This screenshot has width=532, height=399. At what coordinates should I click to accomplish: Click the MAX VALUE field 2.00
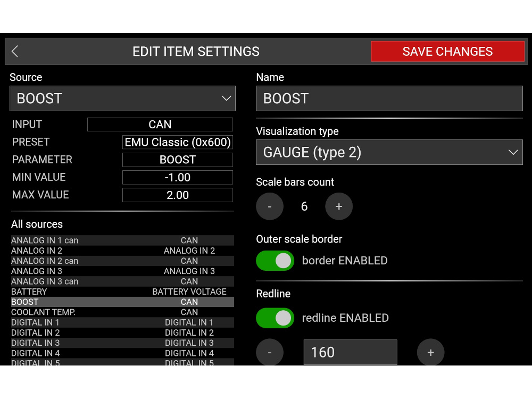178,195
